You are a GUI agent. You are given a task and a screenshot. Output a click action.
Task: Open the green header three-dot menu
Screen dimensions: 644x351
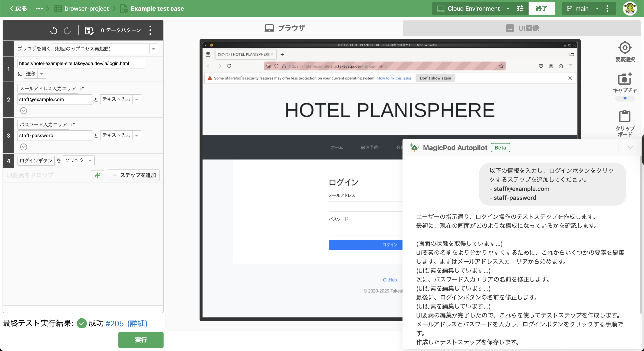click(x=607, y=9)
